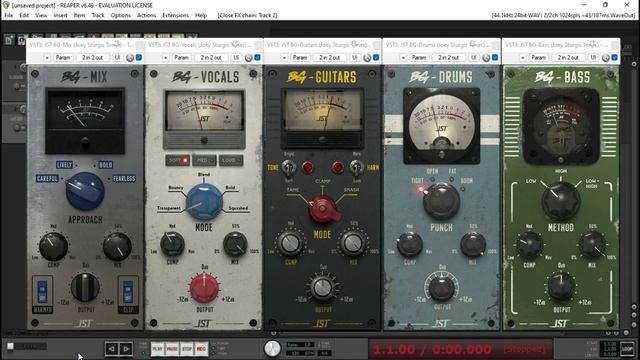Open the '2 in 2 out' routing of BG-Mix
The height and width of the screenshot is (360, 640).
coord(93,58)
